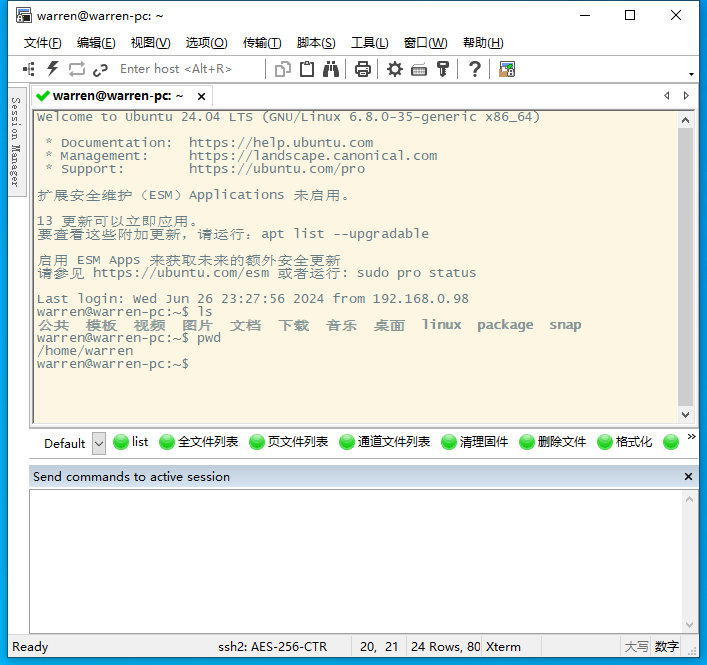This screenshot has height=665, width=707.
Task: Click the 全文件列表 button
Action: (198, 442)
